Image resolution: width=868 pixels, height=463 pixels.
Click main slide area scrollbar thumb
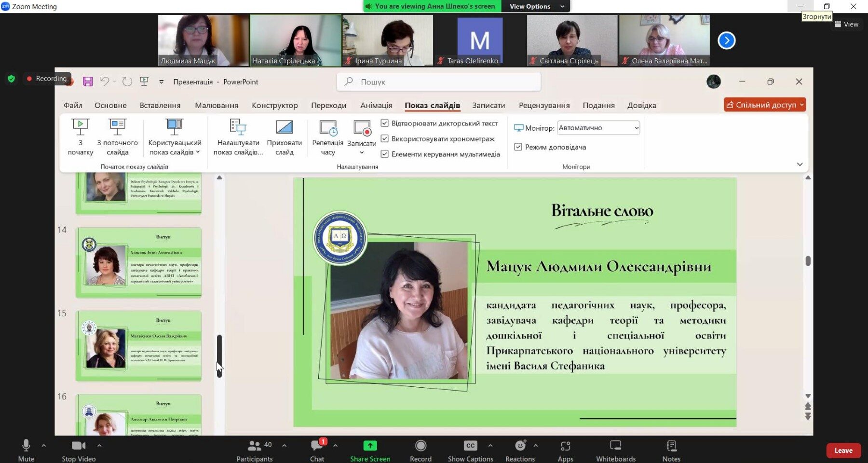pyautogui.click(x=808, y=260)
